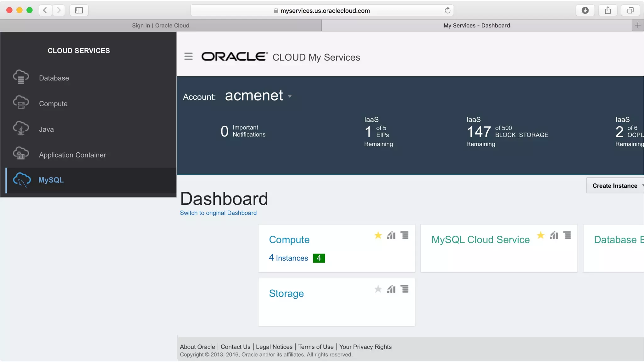
Task: Open the Compute tile metrics chart icon
Action: pyautogui.click(x=391, y=235)
